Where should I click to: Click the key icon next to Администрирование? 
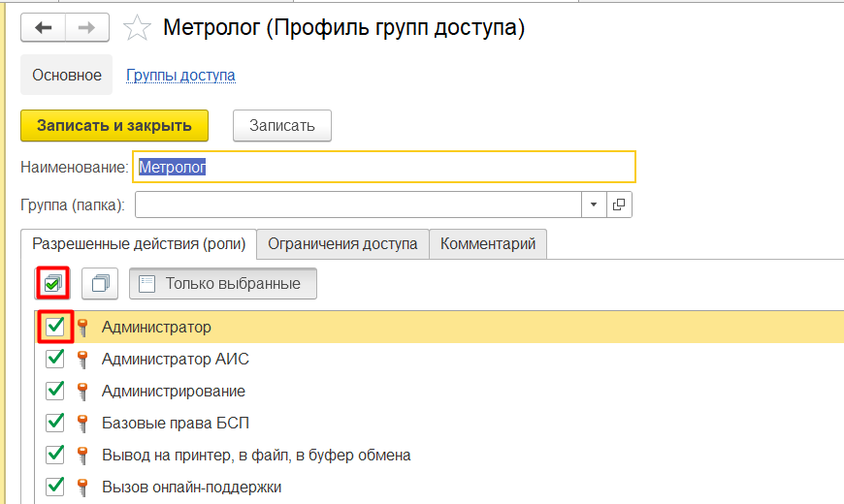point(82,391)
